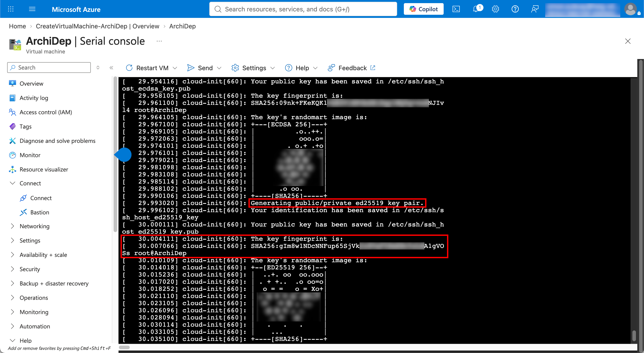Open the notifications bell
644x353 pixels.
click(x=476, y=9)
